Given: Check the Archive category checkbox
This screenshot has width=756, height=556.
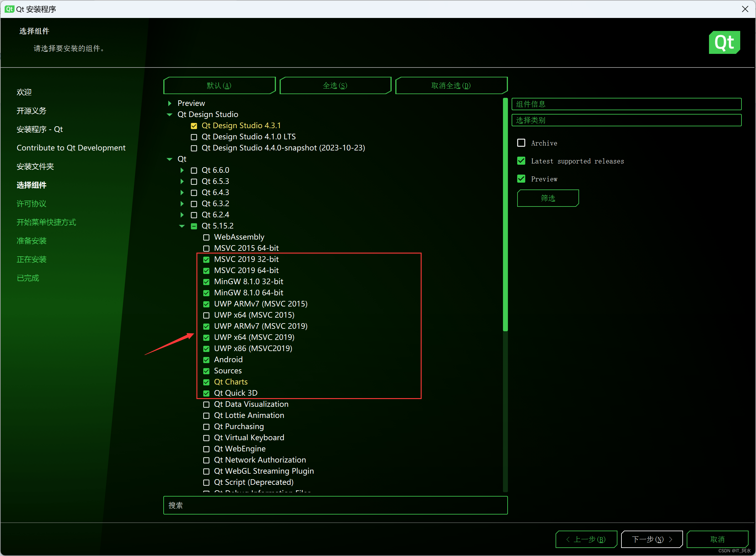Looking at the screenshot, I should tap(521, 143).
